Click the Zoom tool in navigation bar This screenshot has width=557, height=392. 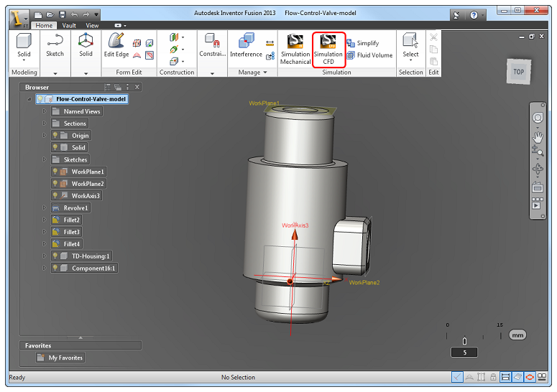[538, 151]
